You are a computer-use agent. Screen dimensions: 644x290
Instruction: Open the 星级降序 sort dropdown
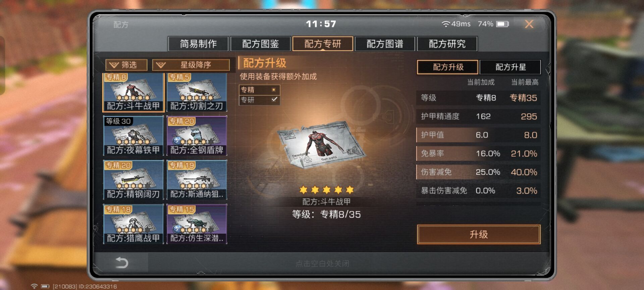tap(191, 65)
